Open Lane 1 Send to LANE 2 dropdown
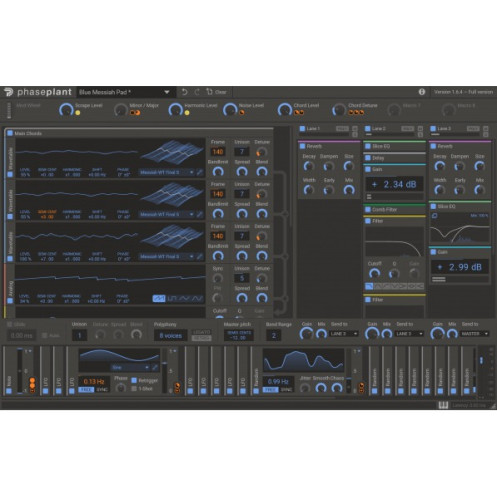The width and height of the screenshot is (497, 497). pyautogui.click(x=344, y=334)
